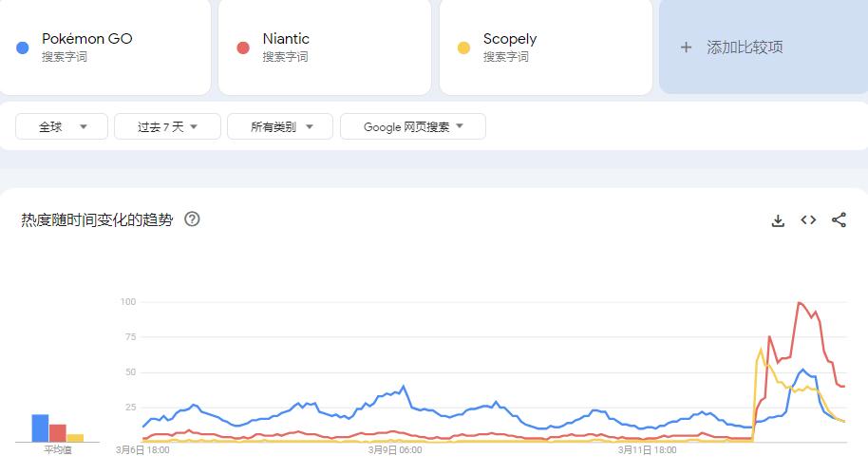Open the embed code icon
Viewport: 868px width, 475px height.
coord(808,219)
